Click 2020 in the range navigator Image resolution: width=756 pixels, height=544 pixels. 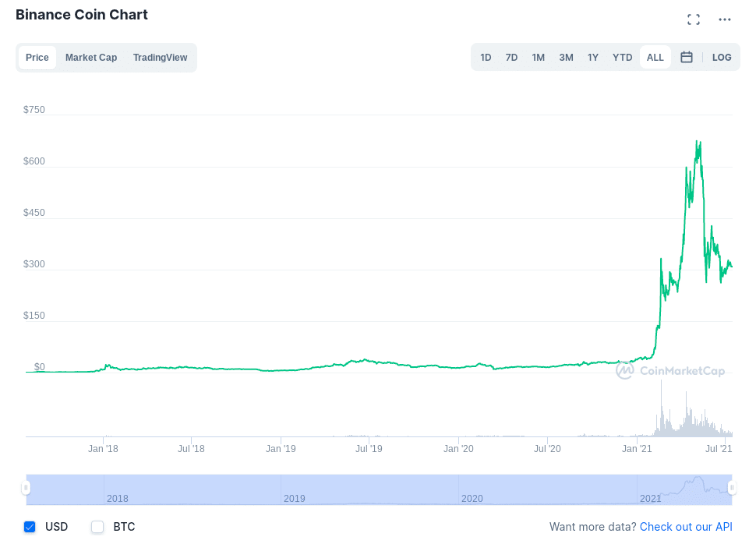(x=472, y=498)
